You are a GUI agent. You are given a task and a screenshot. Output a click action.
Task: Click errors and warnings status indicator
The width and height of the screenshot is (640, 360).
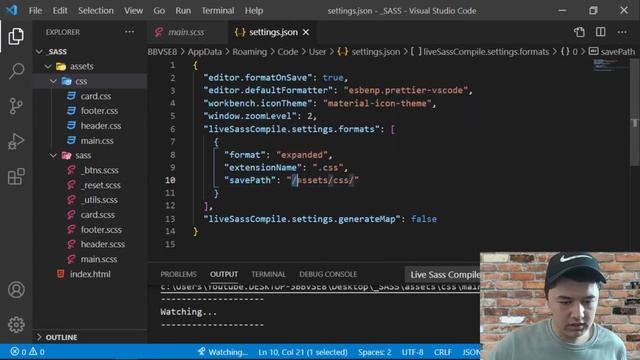pyautogui.click(x=28, y=352)
